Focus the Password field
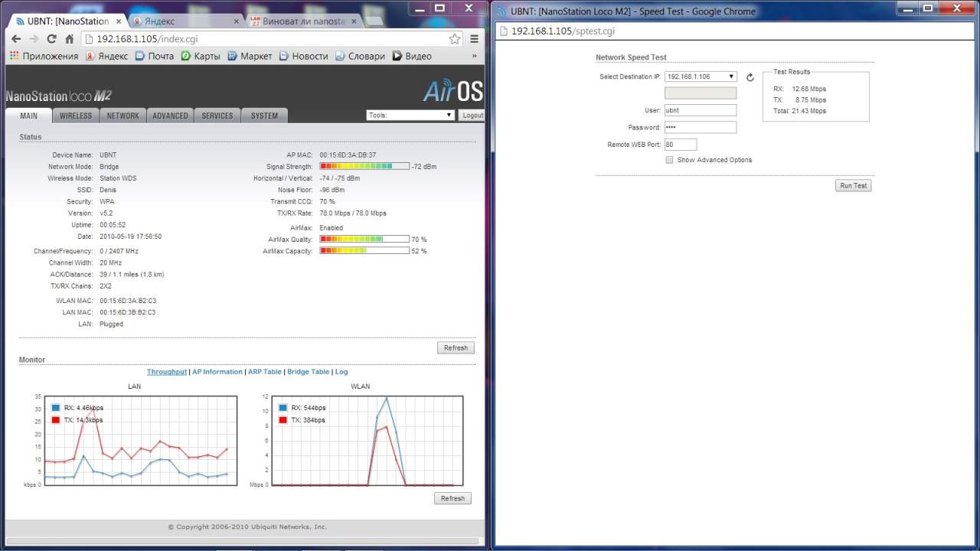Image resolution: width=980 pixels, height=551 pixels. (701, 127)
